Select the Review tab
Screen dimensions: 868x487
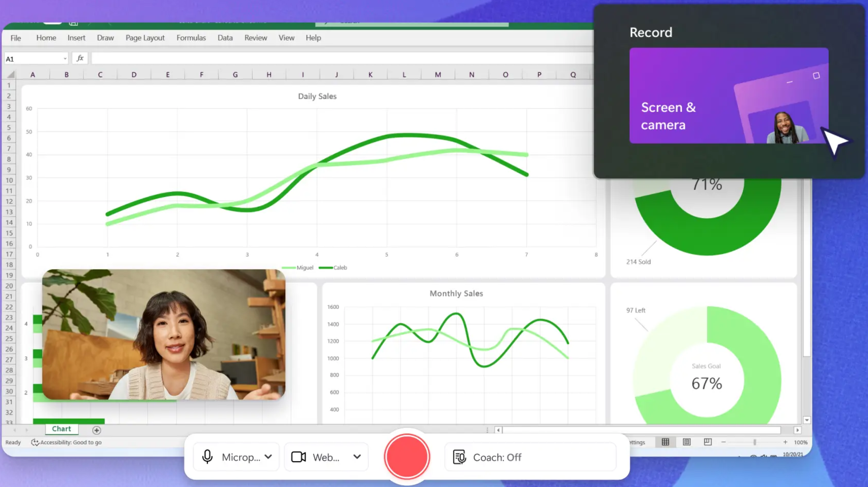tap(256, 38)
